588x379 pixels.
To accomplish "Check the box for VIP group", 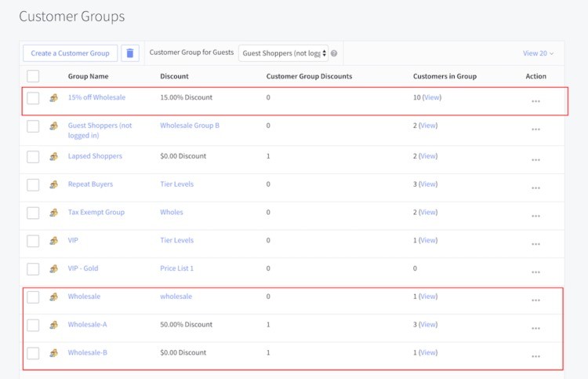I will [x=33, y=241].
